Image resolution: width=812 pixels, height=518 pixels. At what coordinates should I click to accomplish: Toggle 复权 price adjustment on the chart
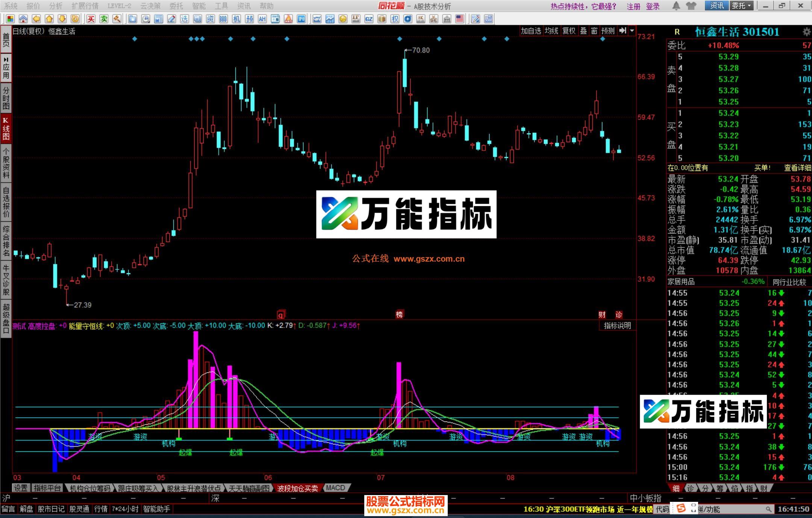pos(569,31)
